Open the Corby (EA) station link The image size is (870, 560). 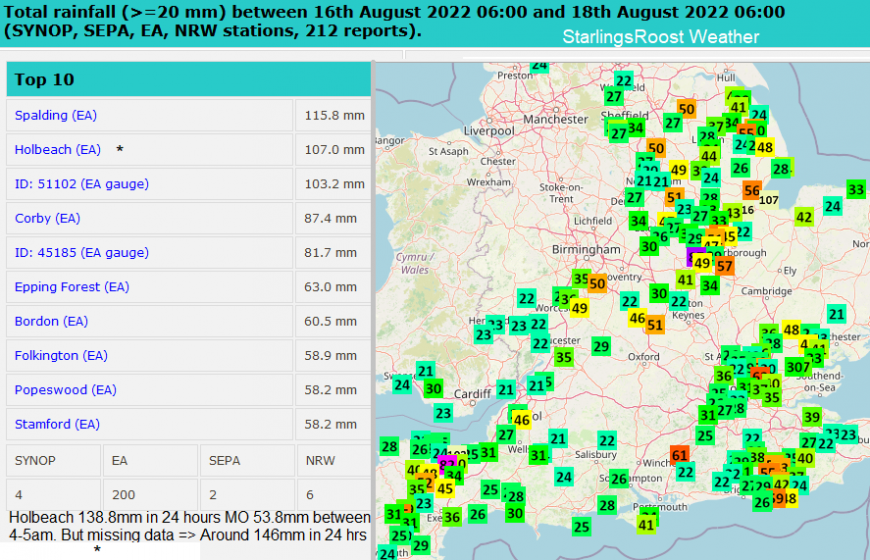[x=47, y=219]
